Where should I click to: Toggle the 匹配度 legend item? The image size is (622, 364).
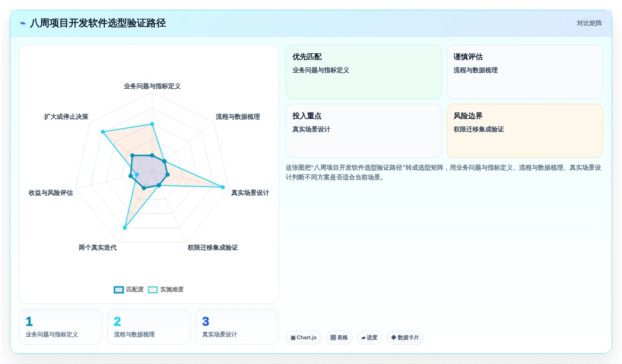[x=129, y=289]
